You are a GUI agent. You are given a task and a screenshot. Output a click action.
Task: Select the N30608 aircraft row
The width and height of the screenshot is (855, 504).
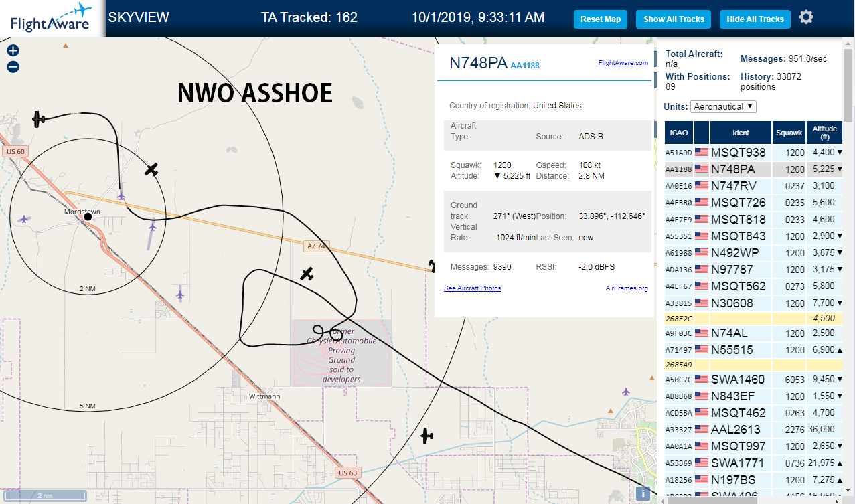tap(754, 303)
